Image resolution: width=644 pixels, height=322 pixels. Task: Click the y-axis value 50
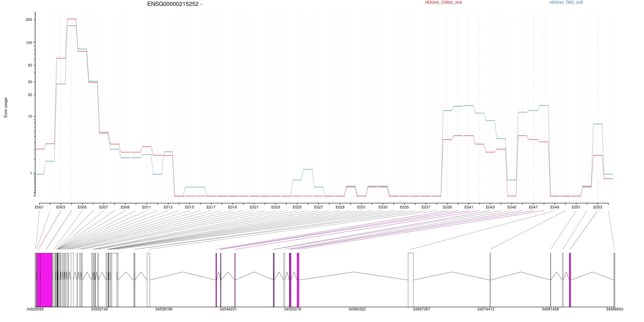[30, 65]
